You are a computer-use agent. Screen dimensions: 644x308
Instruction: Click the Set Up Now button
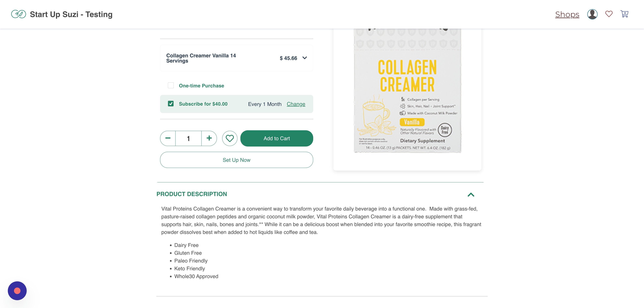click(236, 160)
